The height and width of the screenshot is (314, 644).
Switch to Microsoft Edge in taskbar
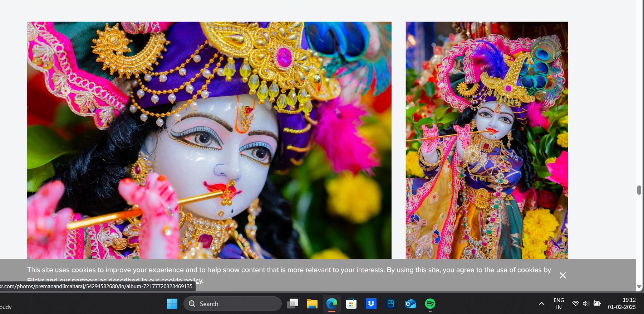click(332, 304)
